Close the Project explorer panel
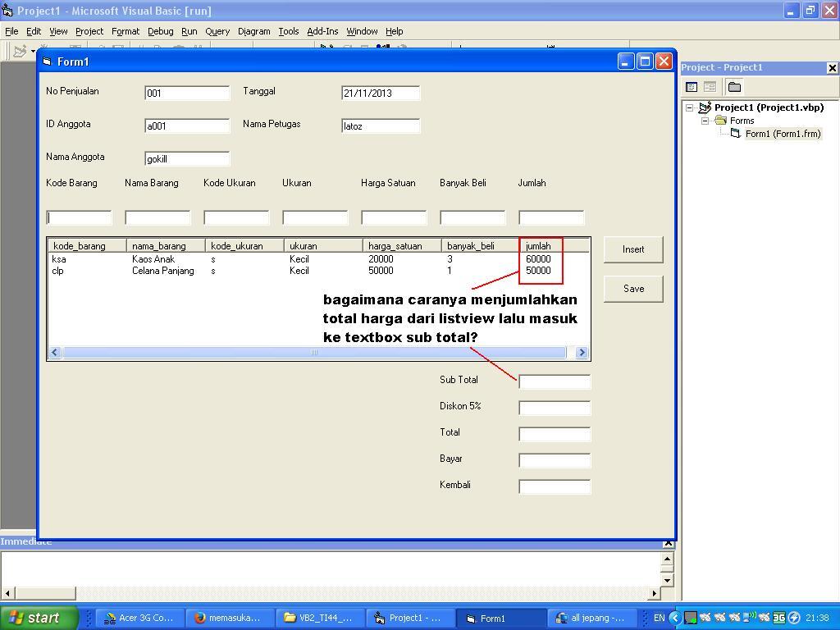The image size is (840, 630). coord(832,68)
